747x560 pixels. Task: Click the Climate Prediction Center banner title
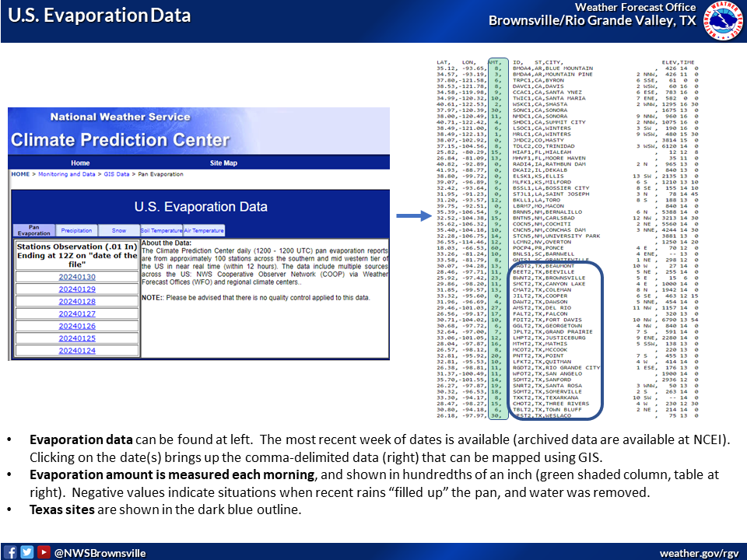(120, 140)
